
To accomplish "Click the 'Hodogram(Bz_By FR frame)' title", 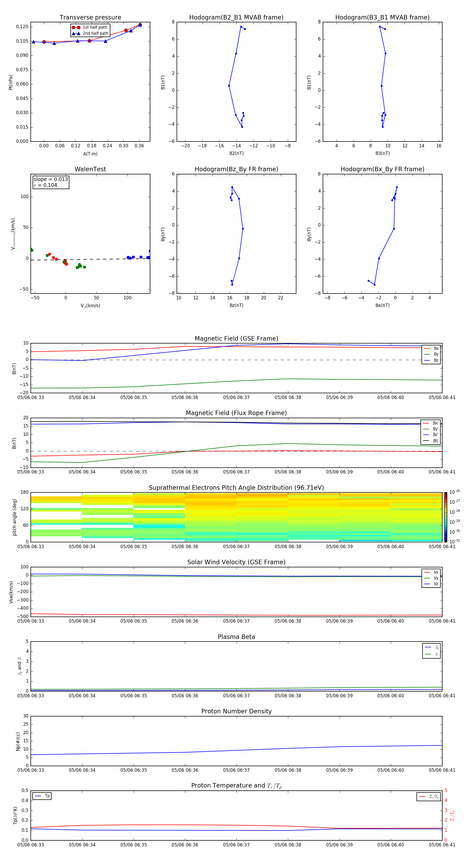I will [236, 169].
